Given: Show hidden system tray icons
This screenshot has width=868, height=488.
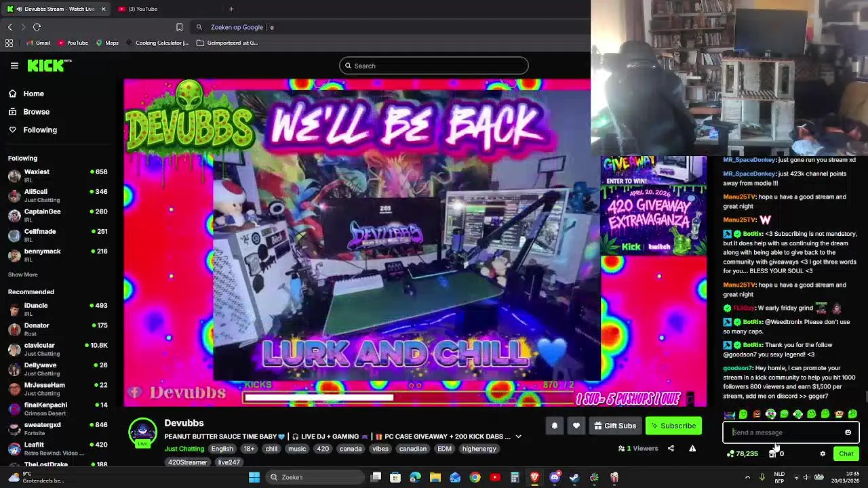Looking at the screenshot, I should point(747,477).
